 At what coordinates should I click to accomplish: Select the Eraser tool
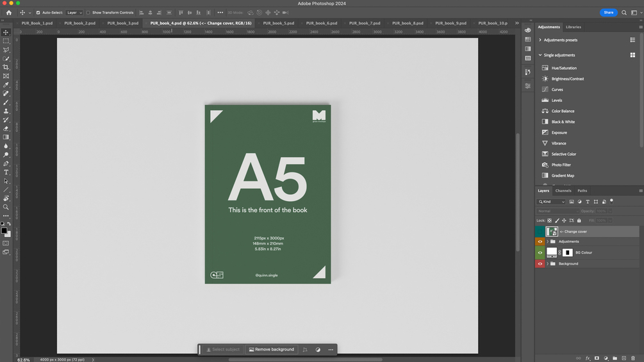(6, 129)
